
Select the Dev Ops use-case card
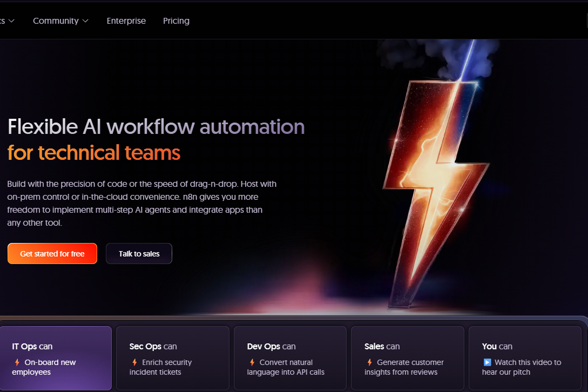click(290, 358)
